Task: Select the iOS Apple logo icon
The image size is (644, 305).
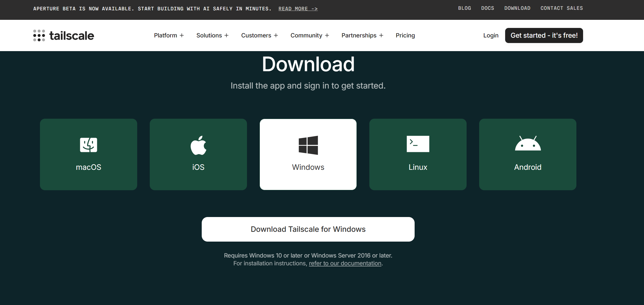Action: click(198, 145)
